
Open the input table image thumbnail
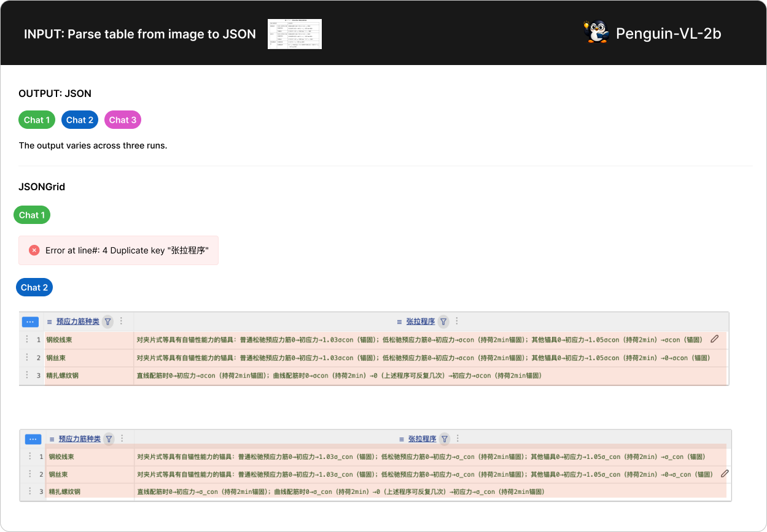pos(295,34)
